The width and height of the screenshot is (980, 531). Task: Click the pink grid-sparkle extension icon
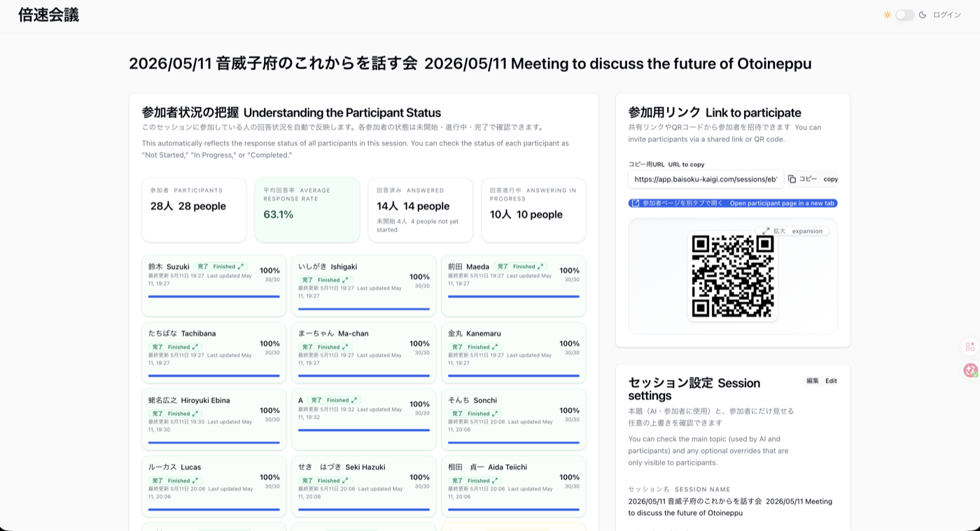969,346
